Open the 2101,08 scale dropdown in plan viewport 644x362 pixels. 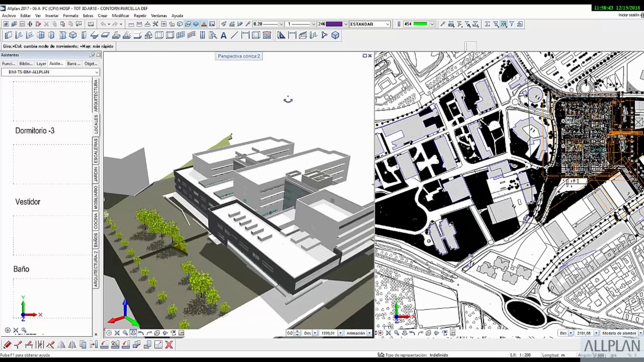pyautogui.click(x=596, y=333)
